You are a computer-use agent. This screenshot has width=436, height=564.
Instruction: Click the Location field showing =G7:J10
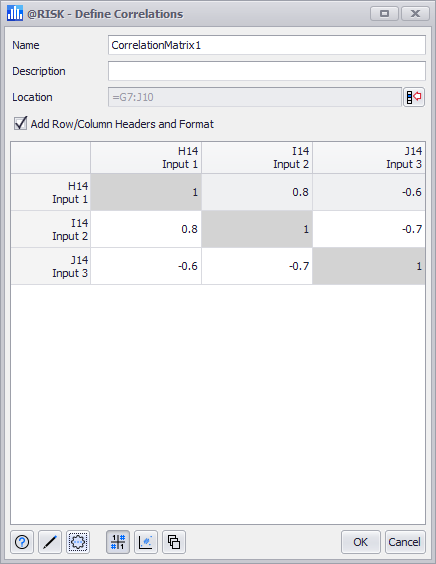[x=255, y=97]
